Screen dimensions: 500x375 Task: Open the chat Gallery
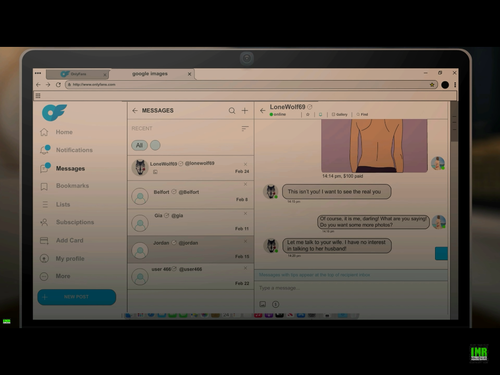click(x=340, y=114)
